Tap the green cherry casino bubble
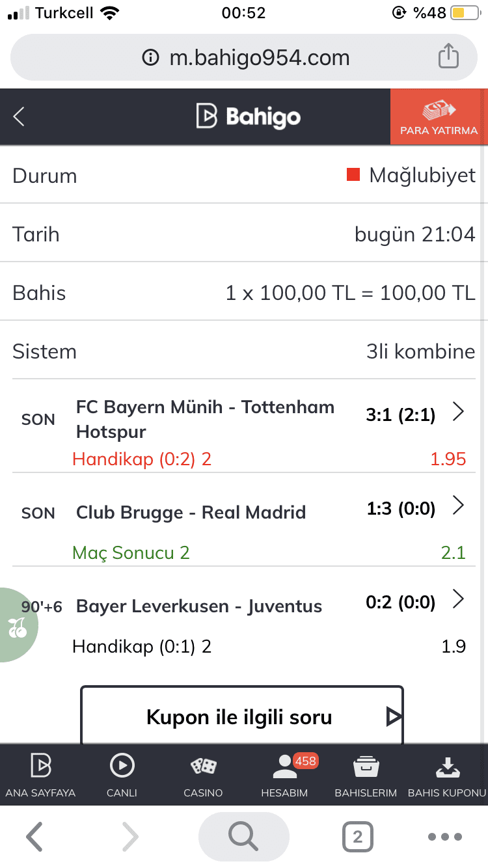This screenshot has height=868, width=488. point(18,625)
